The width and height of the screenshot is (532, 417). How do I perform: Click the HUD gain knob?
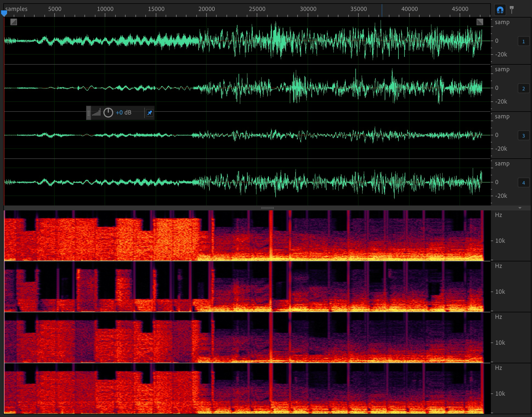(108, 113)
